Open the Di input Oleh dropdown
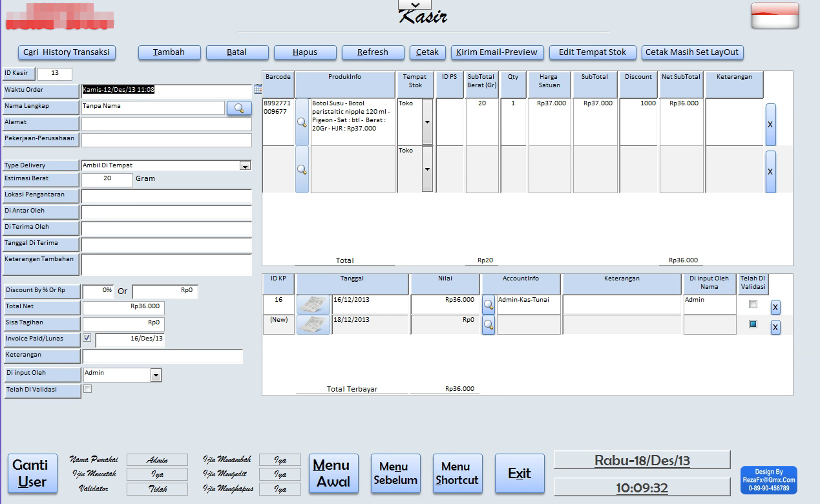 click(x=156, y=375)
